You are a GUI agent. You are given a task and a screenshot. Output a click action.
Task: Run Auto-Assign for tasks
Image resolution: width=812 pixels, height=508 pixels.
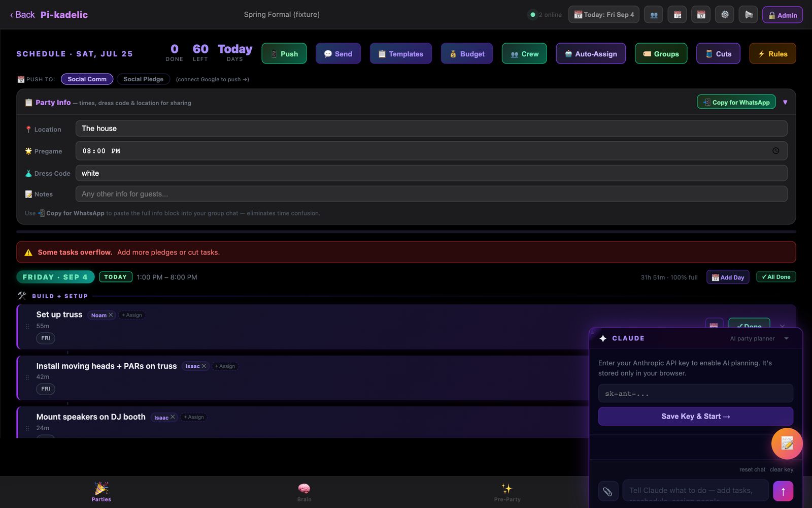pos(591,53)
